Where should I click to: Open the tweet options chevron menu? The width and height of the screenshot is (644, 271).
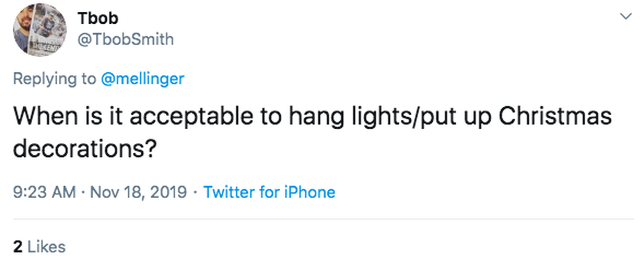625,16
